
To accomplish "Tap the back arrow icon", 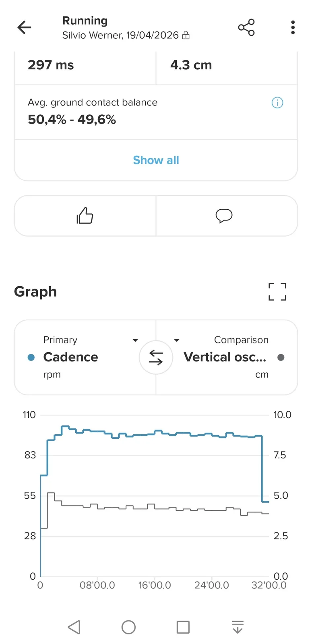I will coord(24,27).
